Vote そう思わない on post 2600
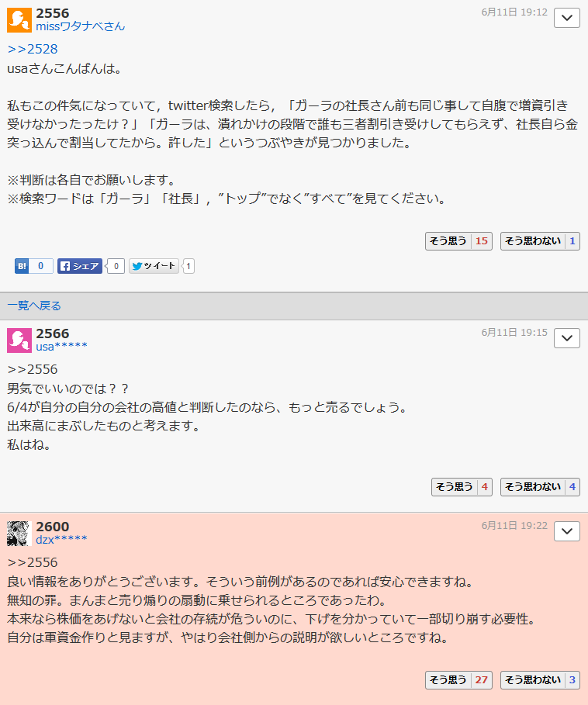588x705 pixels. [540, 680]
